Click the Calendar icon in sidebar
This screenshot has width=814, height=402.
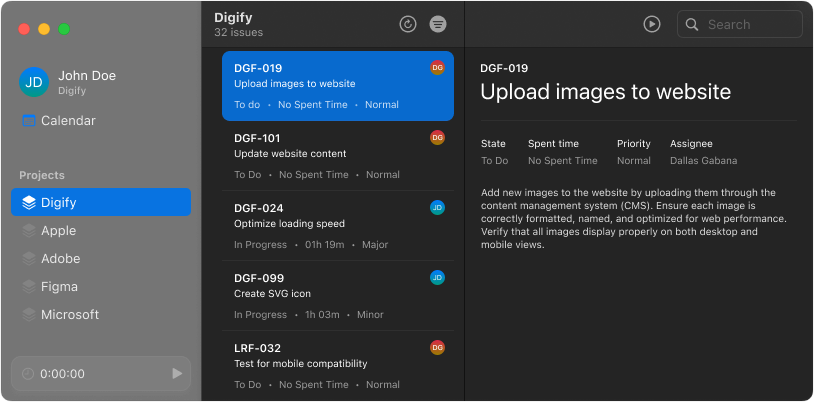(x=29, y=121)
